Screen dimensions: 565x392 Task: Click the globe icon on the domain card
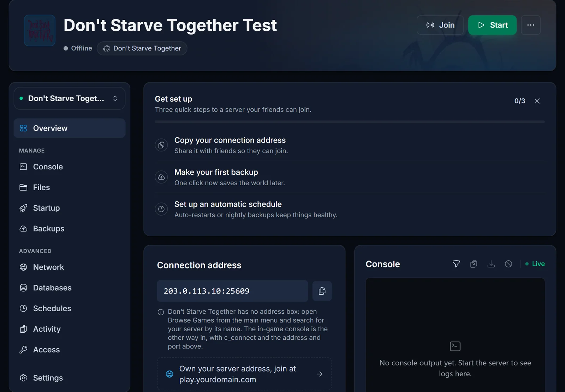coord(169,374)
